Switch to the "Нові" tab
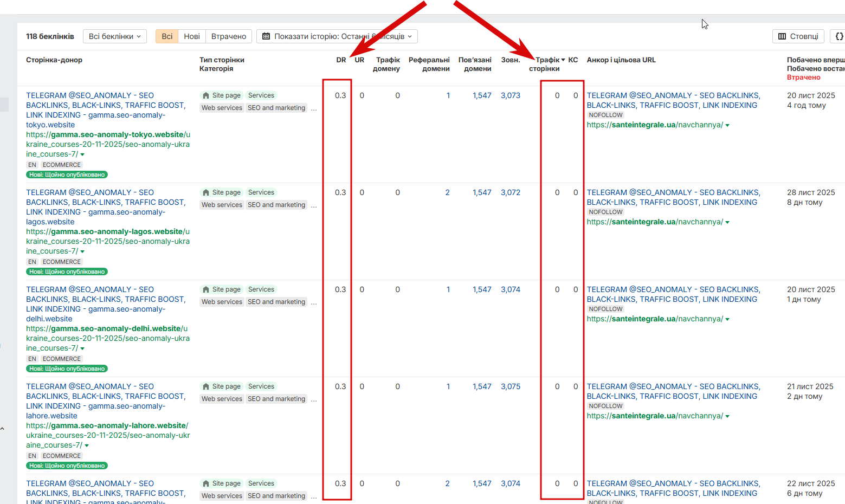This screenshot has width=845, height=504. click(192, 36)
